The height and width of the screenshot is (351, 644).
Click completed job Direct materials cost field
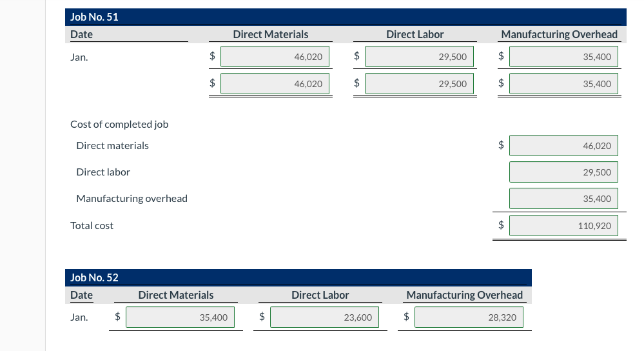click(x=563, y=145)
